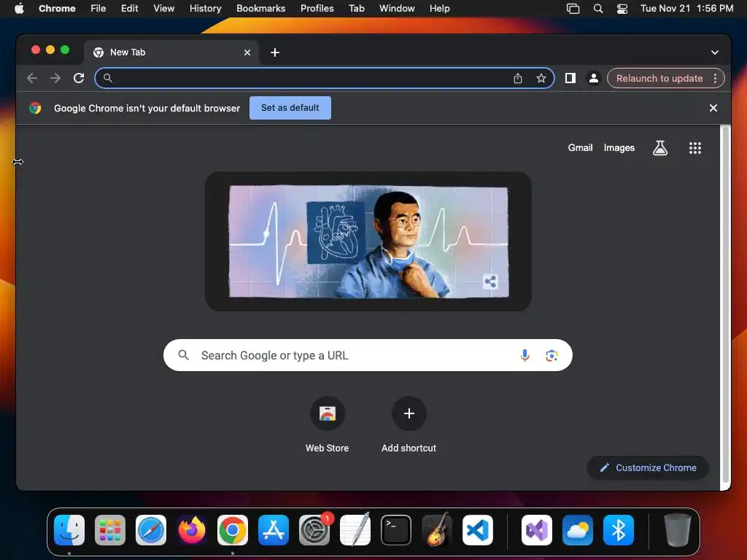Dismiss the default browser infobar

tap(713, 108)
